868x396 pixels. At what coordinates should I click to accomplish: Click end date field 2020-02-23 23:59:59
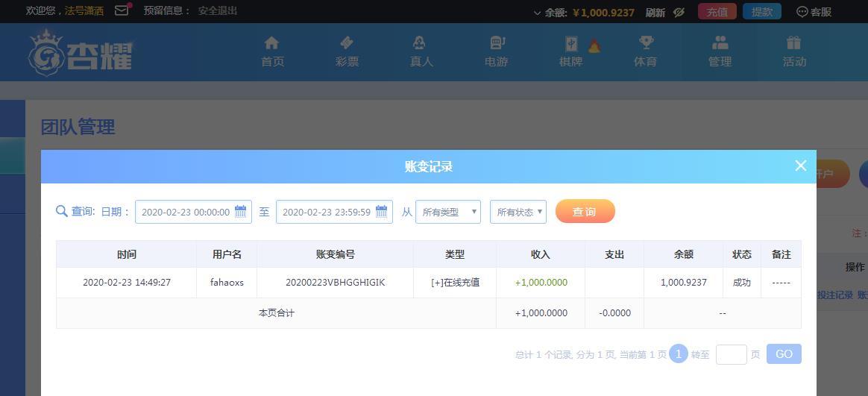(x=334, y=212)
